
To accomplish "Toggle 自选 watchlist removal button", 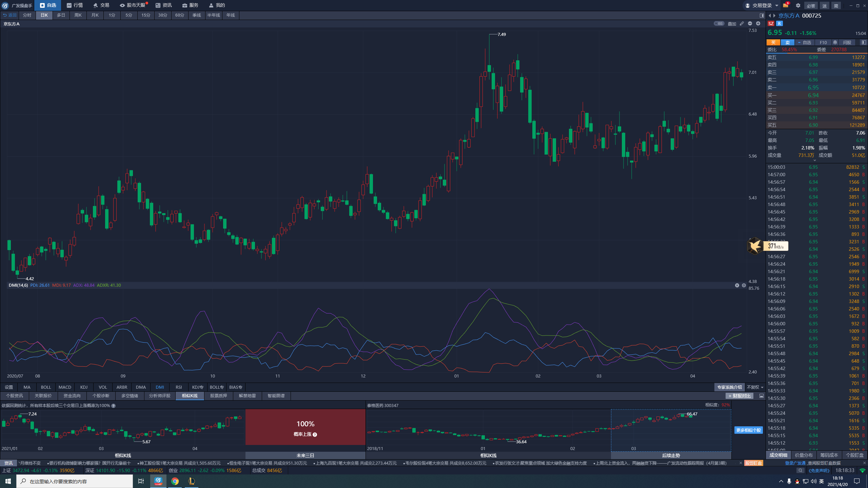I will (x=804, y=42).
